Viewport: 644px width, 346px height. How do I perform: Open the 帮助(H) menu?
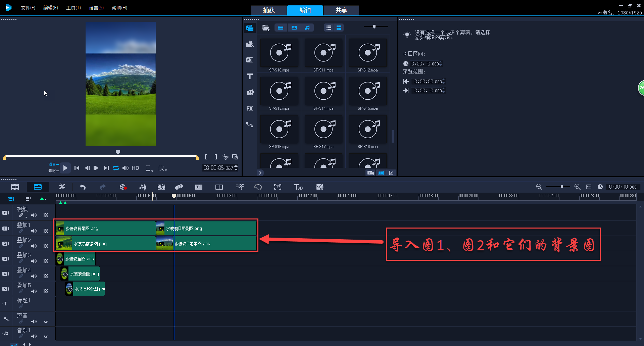point(119,8)
